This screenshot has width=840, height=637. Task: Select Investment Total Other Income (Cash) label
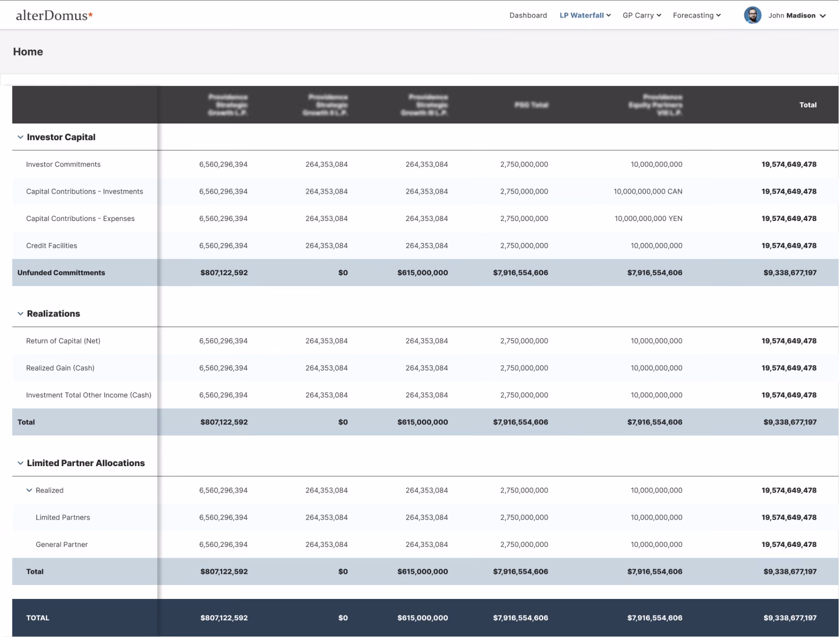coord(89,396)
